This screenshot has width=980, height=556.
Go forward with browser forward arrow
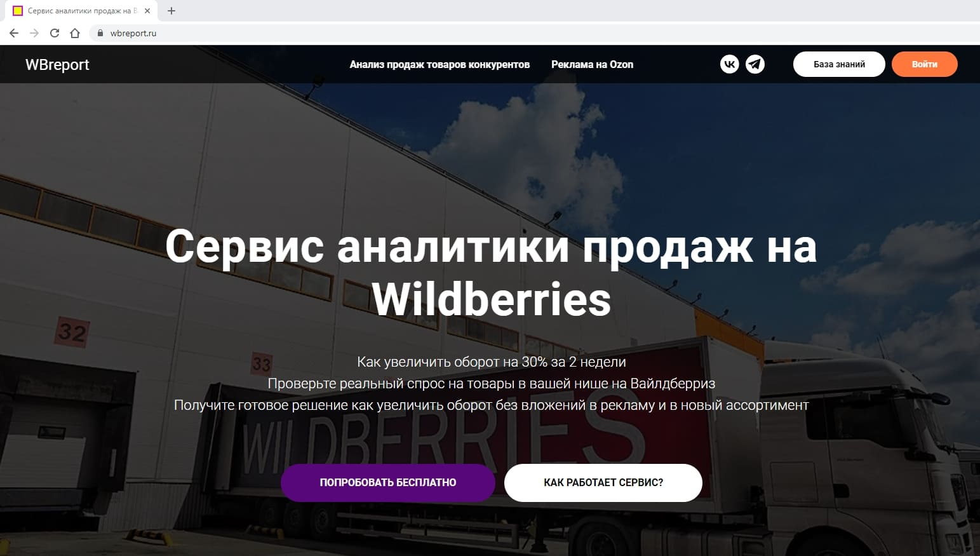click(x=34, y=33)
